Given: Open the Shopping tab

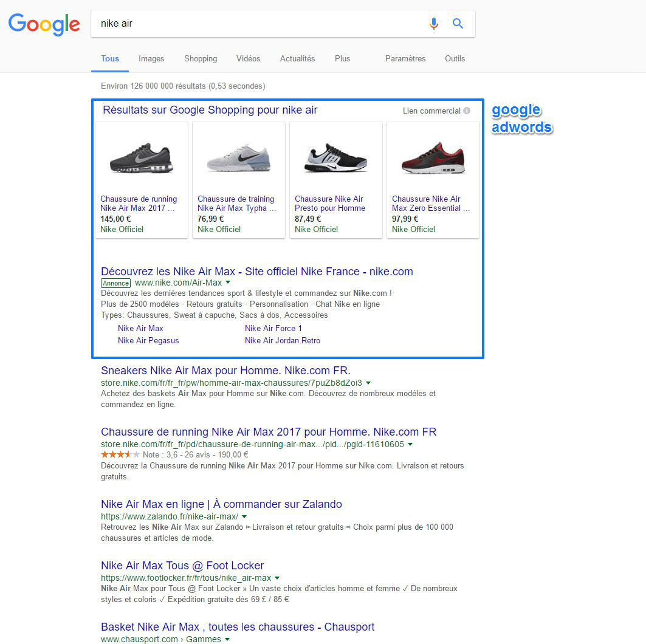Looking at the screenshot, I should (201, 58).
